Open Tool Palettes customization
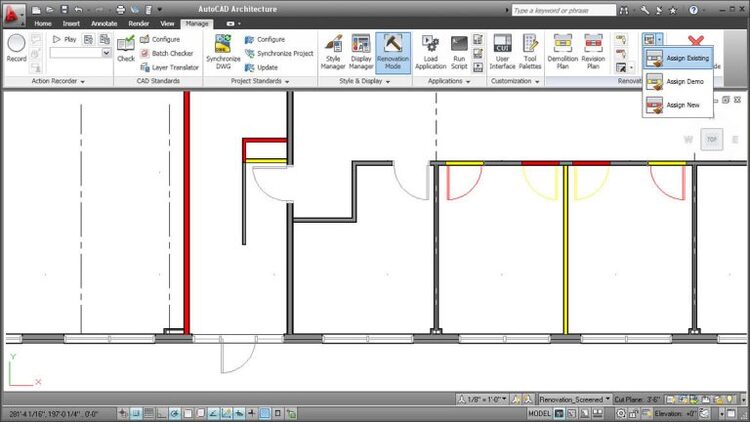The image size is (750, 422). 530,52
